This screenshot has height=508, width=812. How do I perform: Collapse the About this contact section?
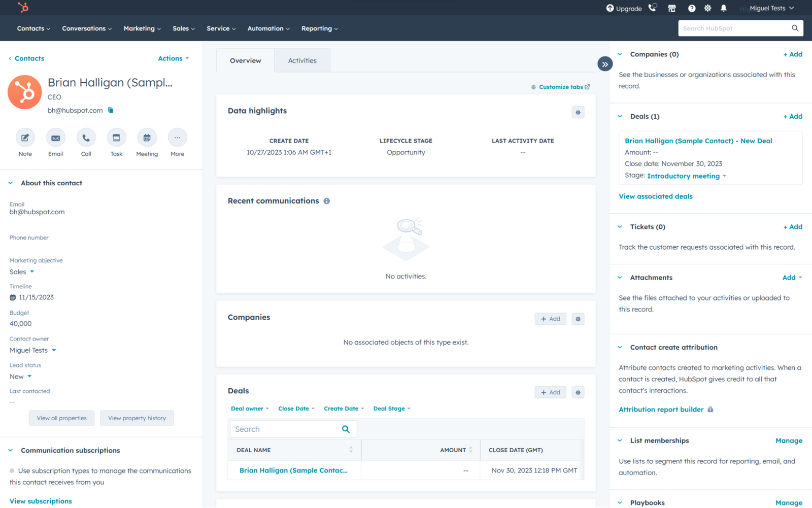10,183
